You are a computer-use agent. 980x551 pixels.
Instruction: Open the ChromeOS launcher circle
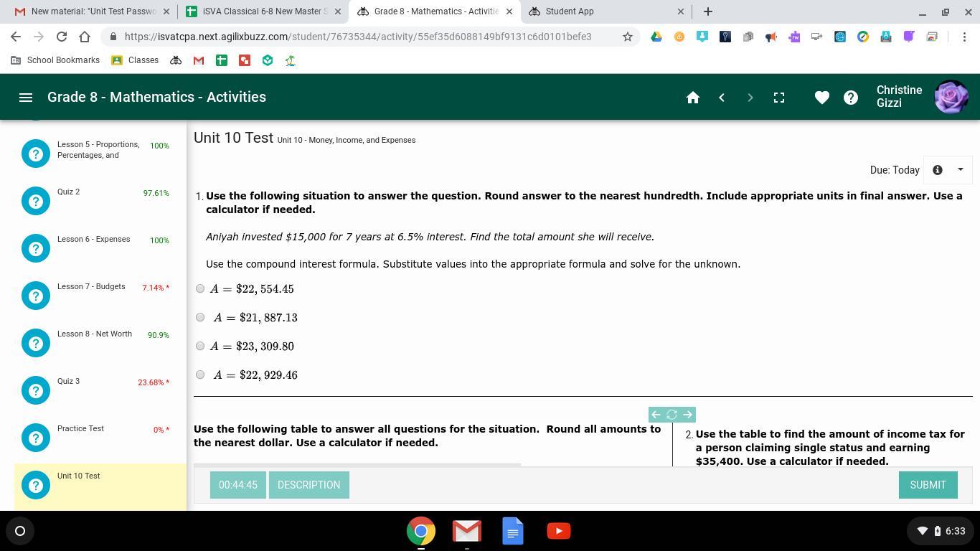coord(20,531)
